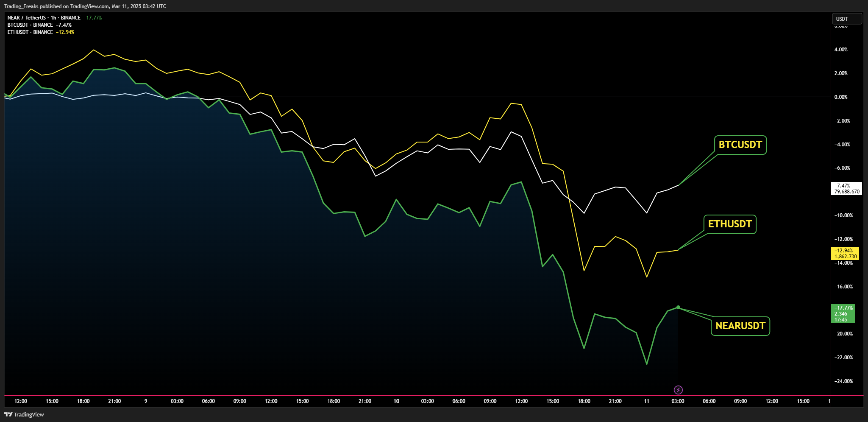868x422 pixels.
Task: Click the day 9 label on the time axis
Action: (146, 401)
